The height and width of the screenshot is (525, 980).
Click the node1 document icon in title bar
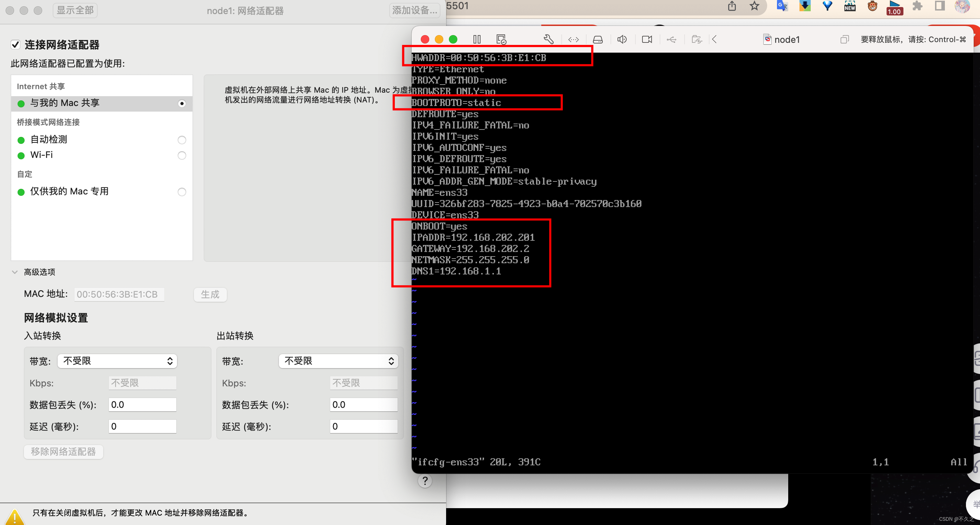click(x=767, y=39)
